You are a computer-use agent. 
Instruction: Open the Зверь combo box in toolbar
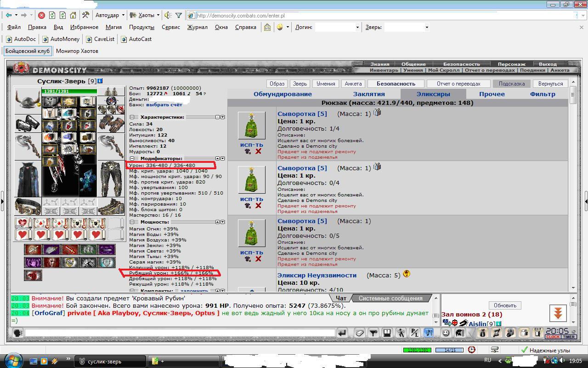[x=407, y=27]
